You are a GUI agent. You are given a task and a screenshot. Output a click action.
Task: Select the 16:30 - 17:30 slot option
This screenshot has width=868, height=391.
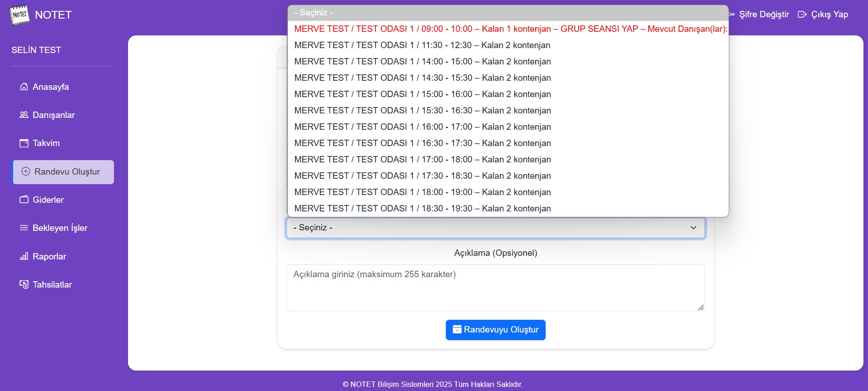tap(508, 143)
